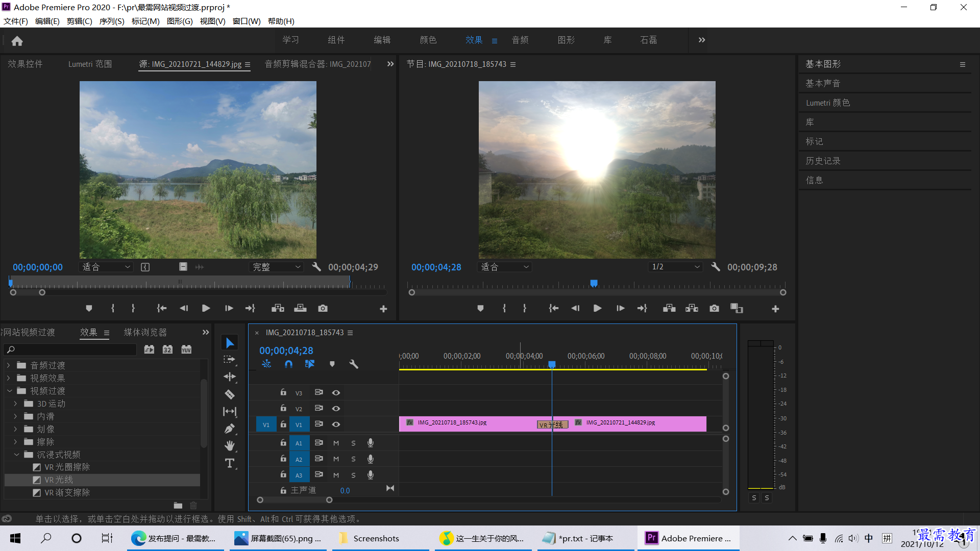
Task: Enable voice-over record on A3
Action: click(x=371, y=475)
